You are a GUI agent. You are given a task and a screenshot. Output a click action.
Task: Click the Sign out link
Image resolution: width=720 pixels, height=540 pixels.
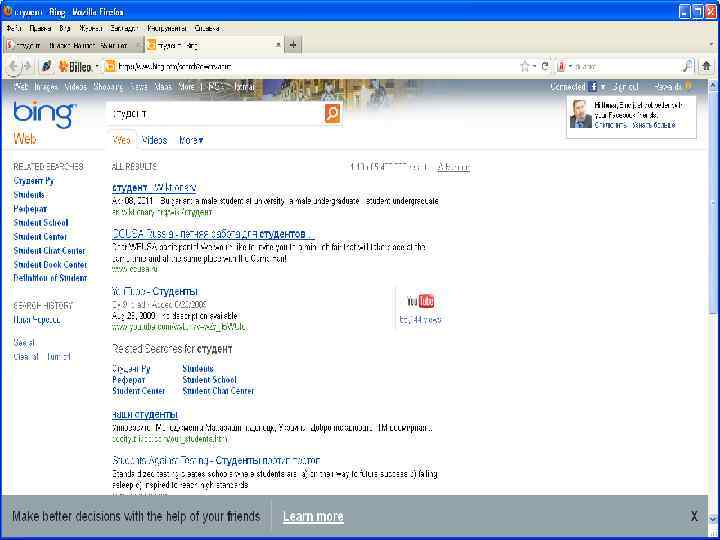(x=625, y=86)
